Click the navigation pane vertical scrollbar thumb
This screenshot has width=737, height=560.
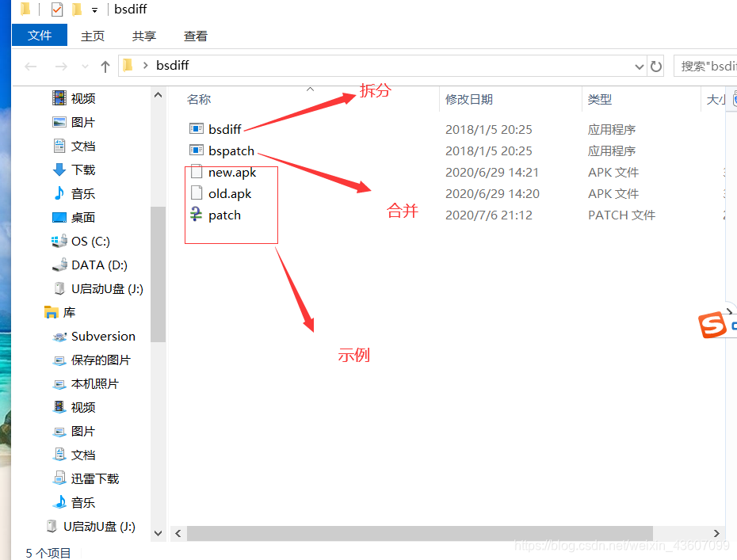pyautogui.click(x=158, y=274)
